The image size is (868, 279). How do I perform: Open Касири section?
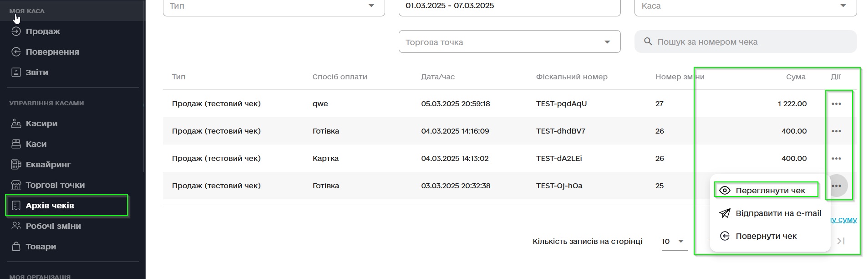pos(41,124)
